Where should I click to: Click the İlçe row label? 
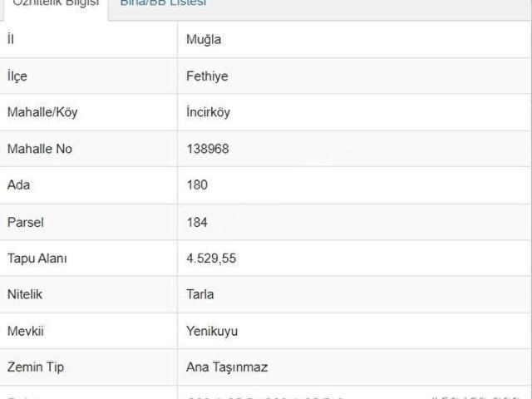pyautogui.click(x=17, y=76)
